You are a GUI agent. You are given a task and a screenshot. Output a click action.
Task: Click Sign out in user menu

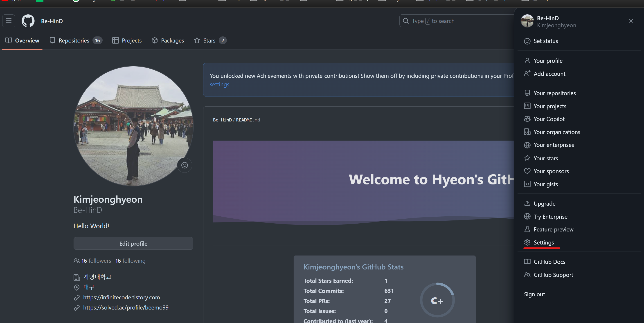click(534, 294)
